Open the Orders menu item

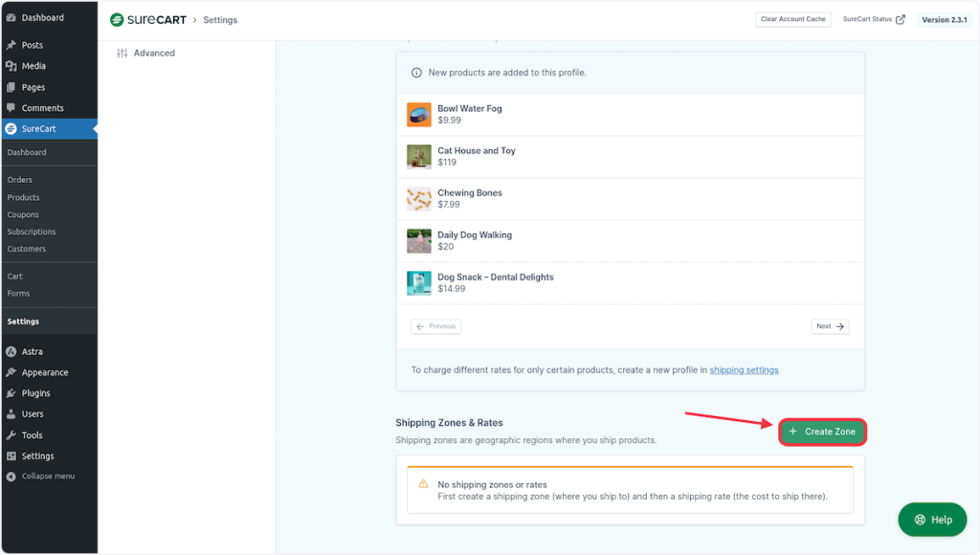(19, 179)
